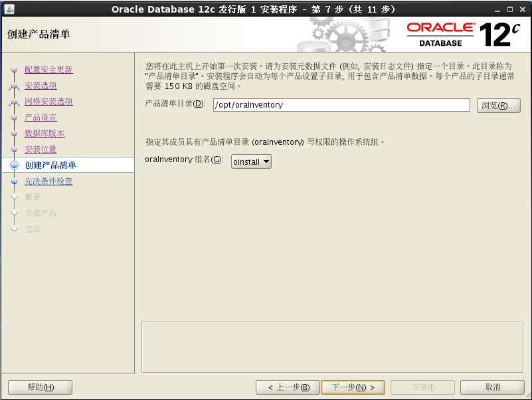Image resolution: width=532 pixels, height=400 pixels.
Task: Open the 配置安全更新 step
Action: (x=48, y=70)
